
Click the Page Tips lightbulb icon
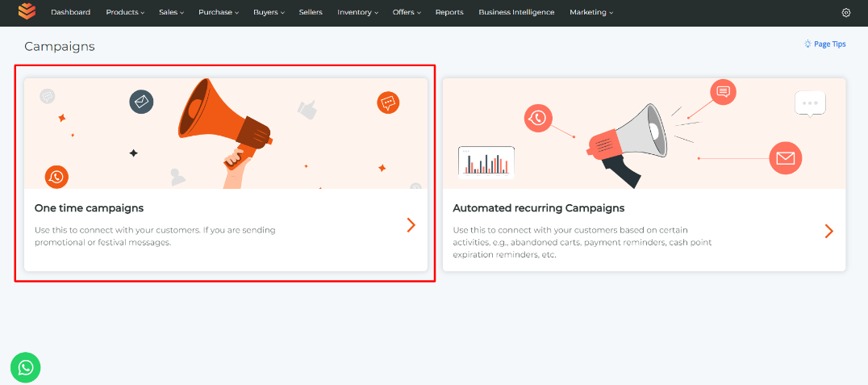point(807,44)
